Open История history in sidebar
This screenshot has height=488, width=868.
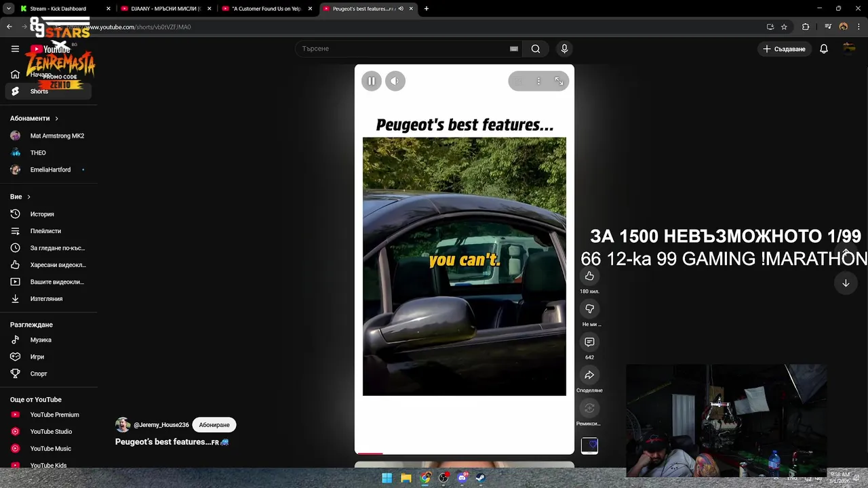(48, 214)
